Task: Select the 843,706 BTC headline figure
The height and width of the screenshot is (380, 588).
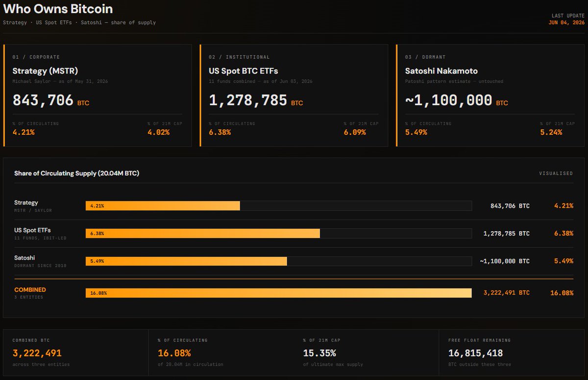Action: click(51, 100)
